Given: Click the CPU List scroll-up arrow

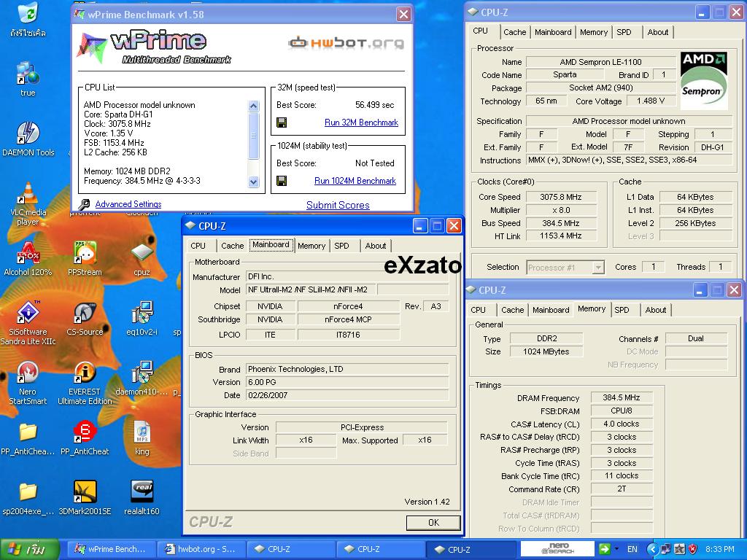Looking at the screenshot, I should [253, 106].
